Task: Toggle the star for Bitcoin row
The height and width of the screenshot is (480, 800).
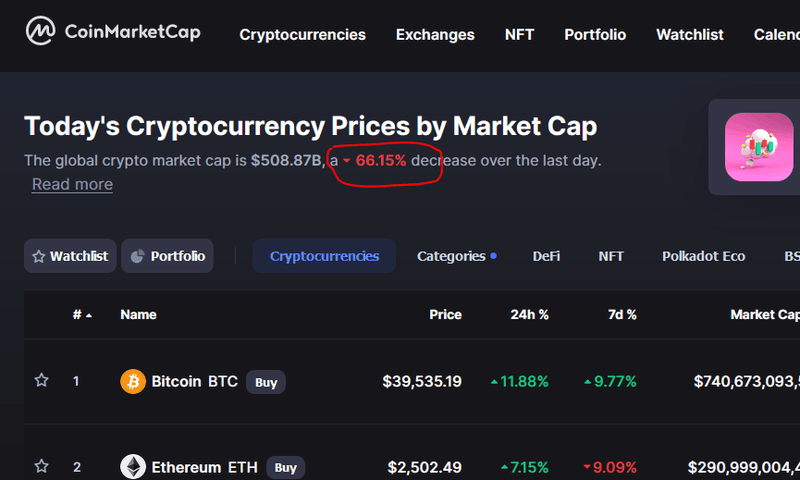Action: tap(41, 381)
